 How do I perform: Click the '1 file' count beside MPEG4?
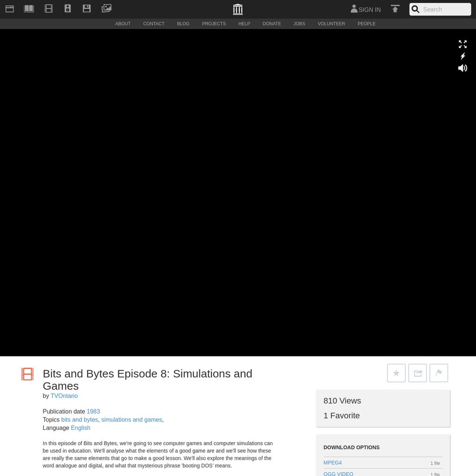point(435,463)
